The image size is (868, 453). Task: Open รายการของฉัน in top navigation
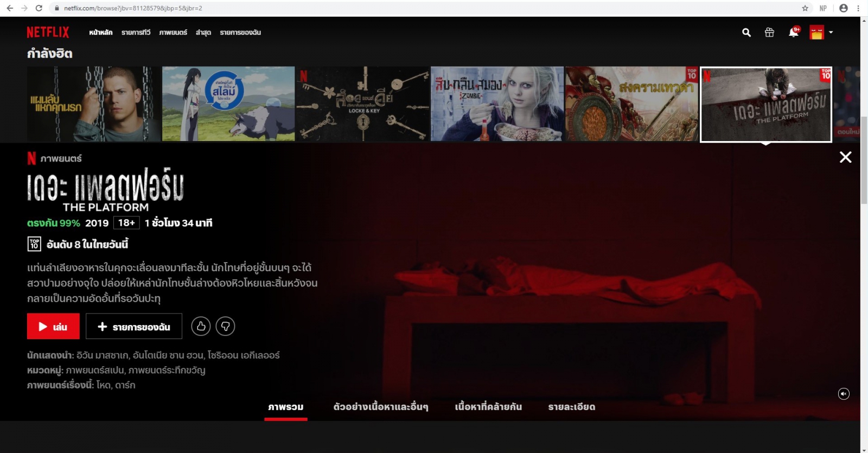coord(240,33)
